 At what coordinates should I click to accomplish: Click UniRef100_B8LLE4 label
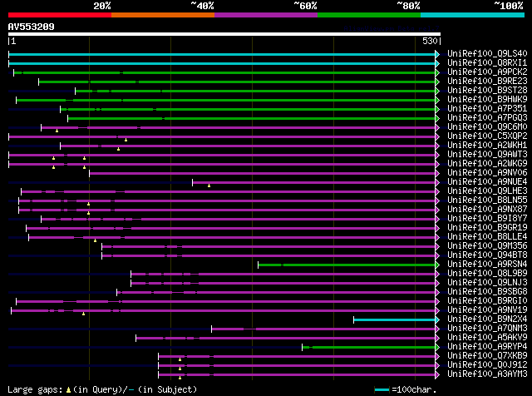tap(487, 237)
